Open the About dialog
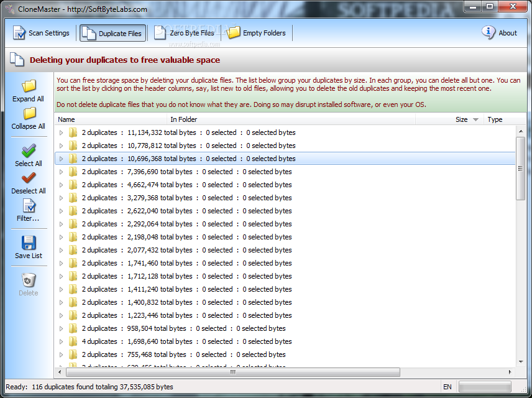 click(x=500, y=33)
